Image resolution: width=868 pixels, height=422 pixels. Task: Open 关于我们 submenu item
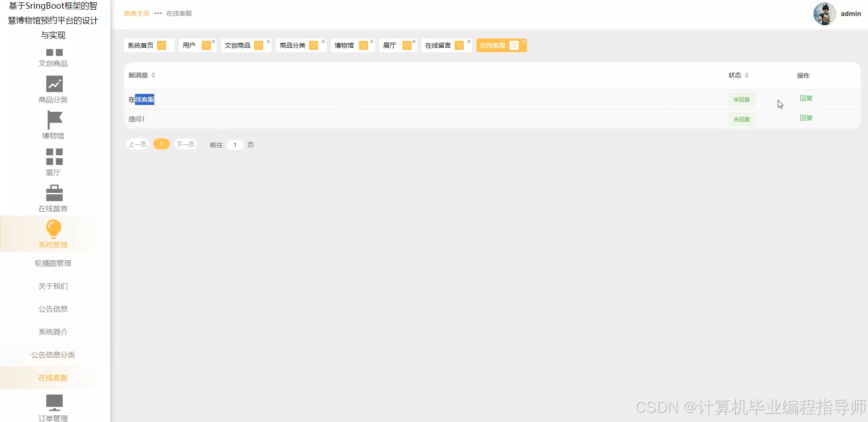point(53,286)
